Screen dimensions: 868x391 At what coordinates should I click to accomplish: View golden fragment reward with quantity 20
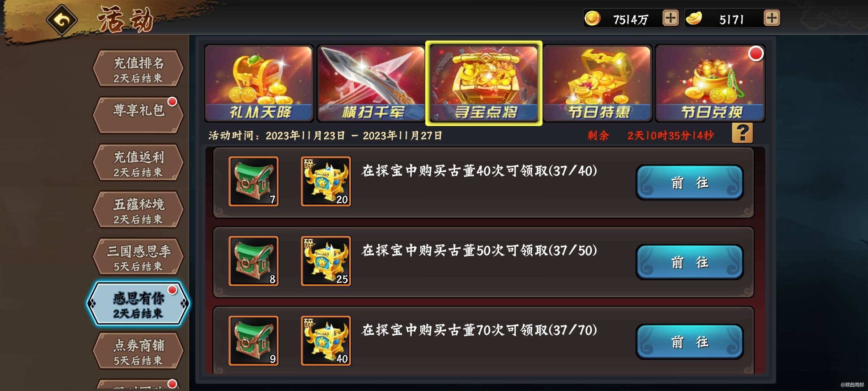click(x=326, y=181)
